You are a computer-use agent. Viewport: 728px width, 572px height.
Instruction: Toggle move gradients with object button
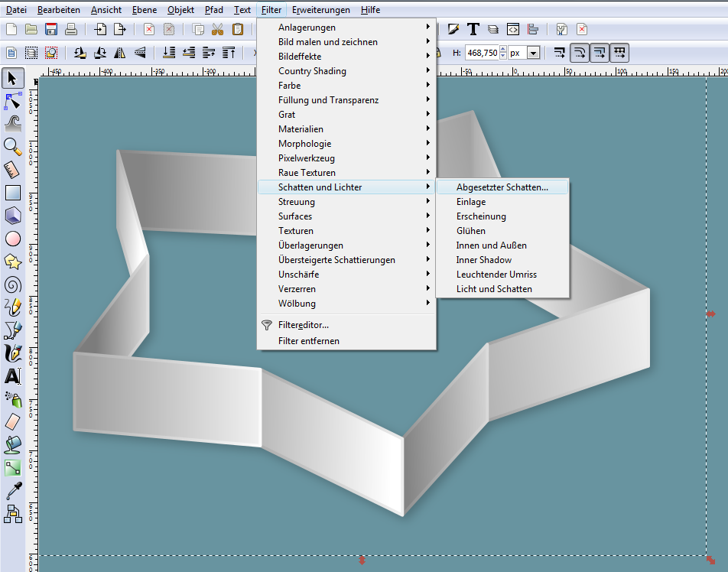[x=600, y=53]
